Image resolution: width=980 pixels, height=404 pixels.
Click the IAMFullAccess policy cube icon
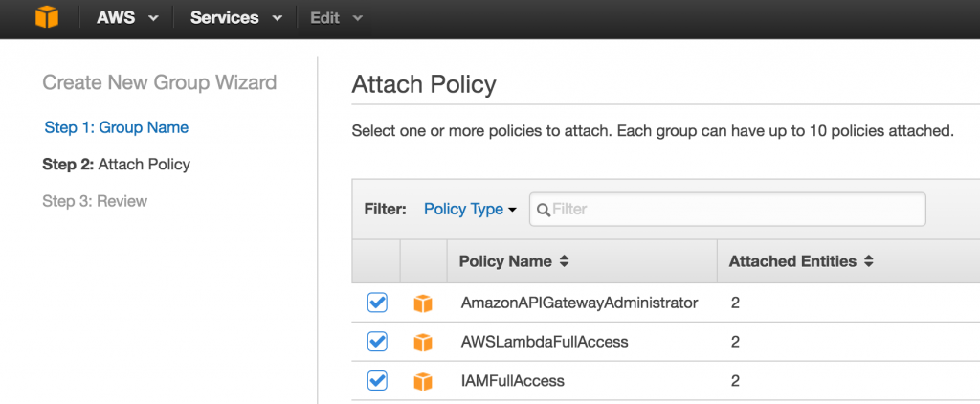point(423,381)
